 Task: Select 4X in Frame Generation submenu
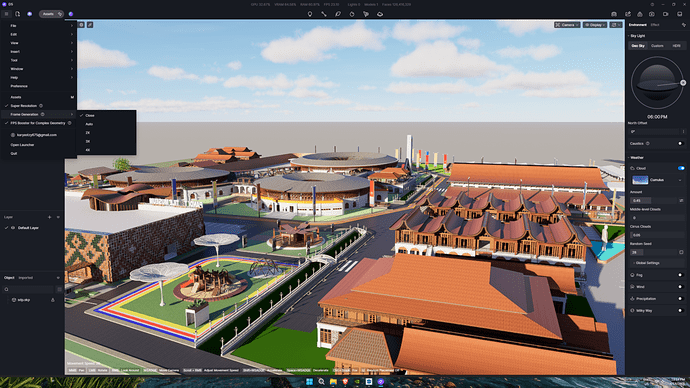[106, 150]
